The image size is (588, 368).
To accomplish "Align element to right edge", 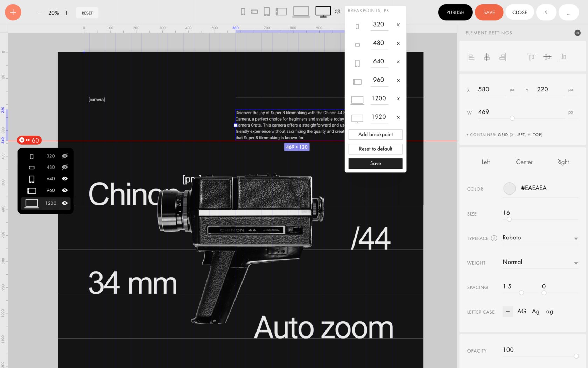I will click(503, 57).
